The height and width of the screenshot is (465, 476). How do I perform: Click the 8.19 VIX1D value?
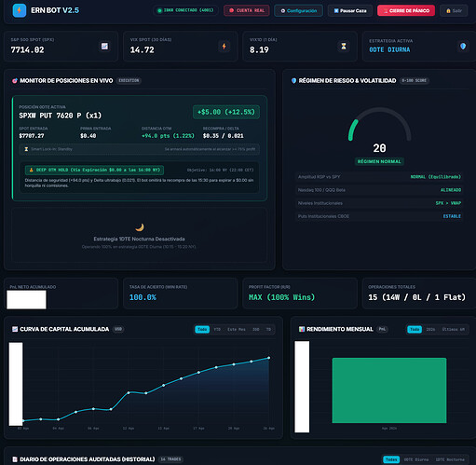point(259,50)
